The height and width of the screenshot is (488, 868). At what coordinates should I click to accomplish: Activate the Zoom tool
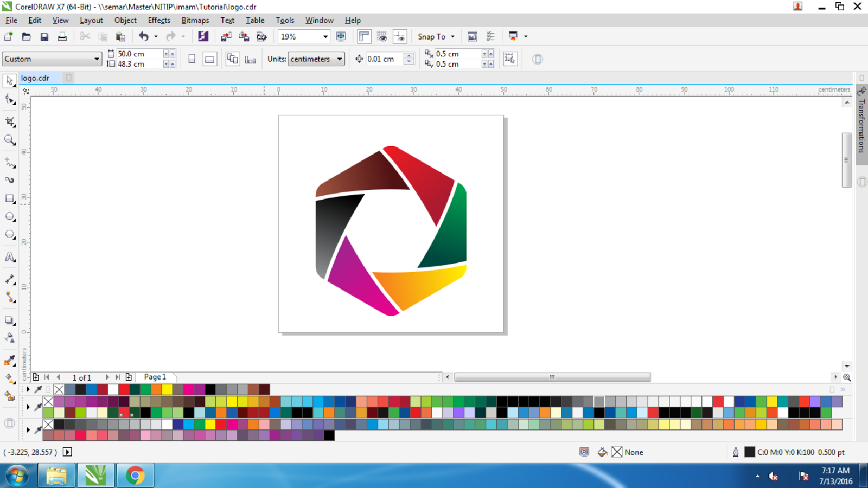[x=9, y=140]
